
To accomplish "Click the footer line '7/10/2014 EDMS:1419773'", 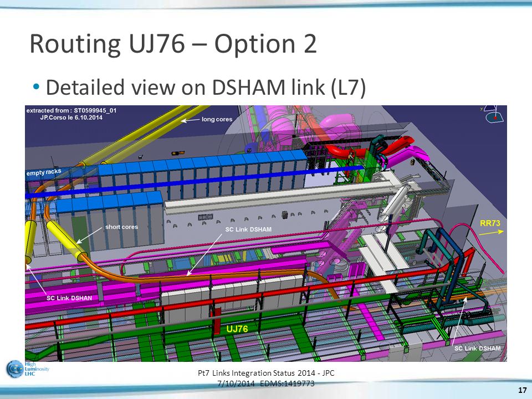I will click(x=266, y=383).
